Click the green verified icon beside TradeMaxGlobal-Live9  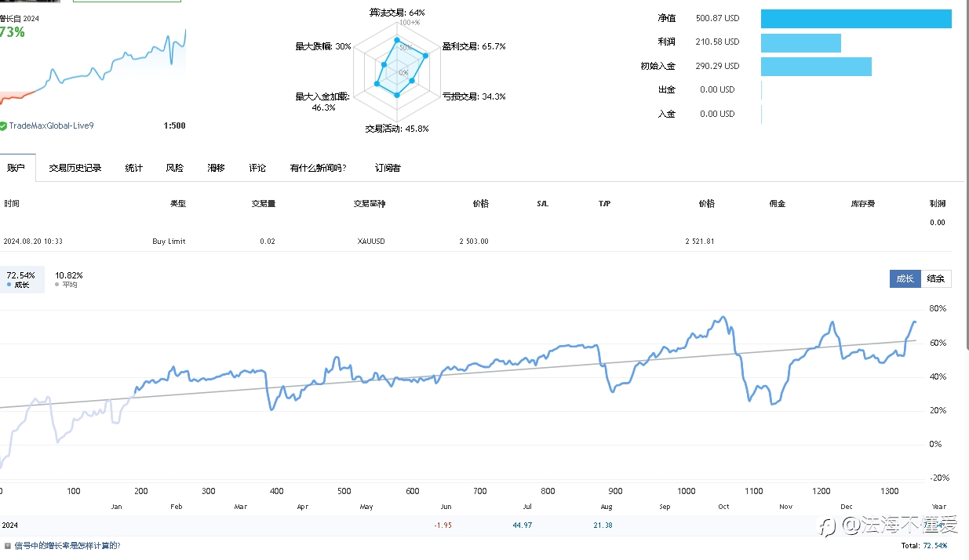[x=3, y=125]
